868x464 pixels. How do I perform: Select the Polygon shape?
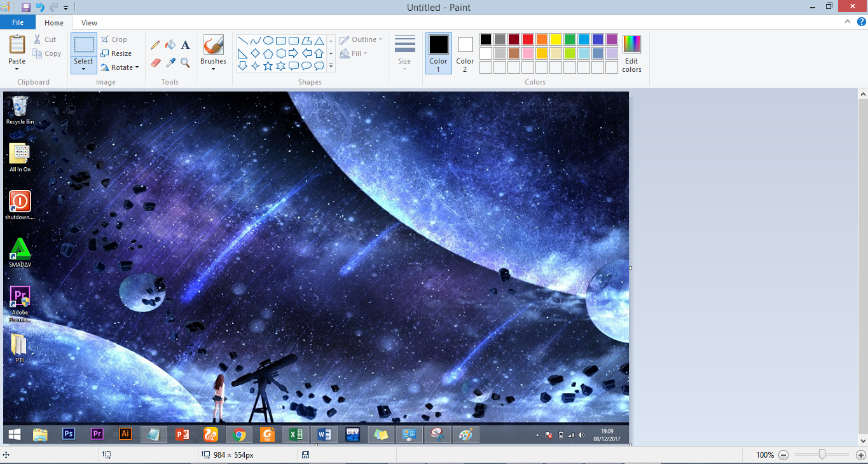pyautogui.click(x=306, y=41)
